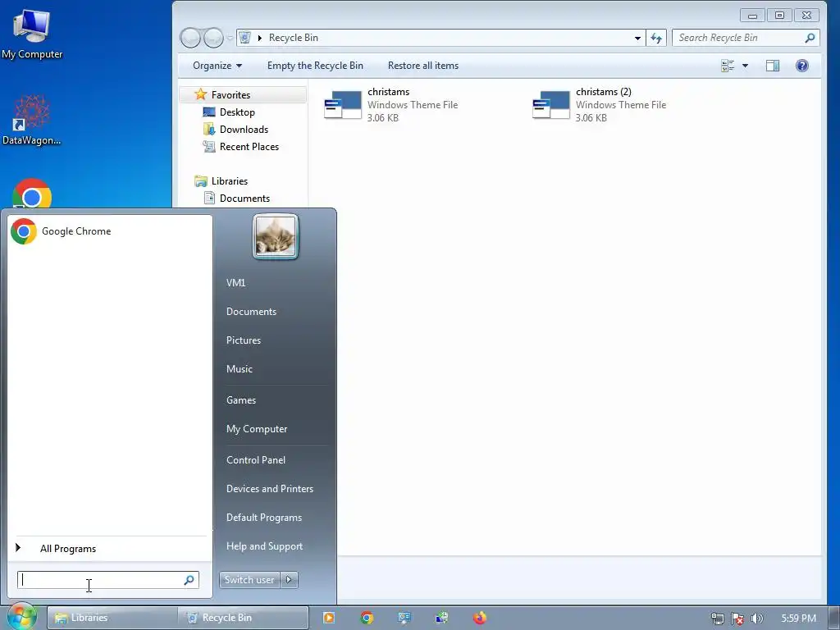The width and height of the screenshot is (840, 630).
Task: Click Empty the Recycle Bin
Action: (x=315, y=66)
